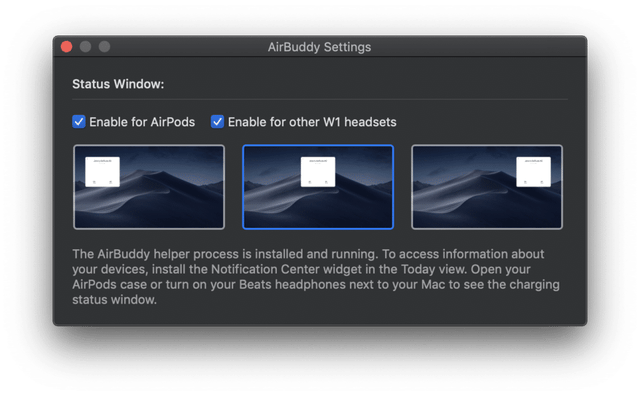Toggle Enable for other W1 headsets checkbox
Screen dimensions: 640x396
[217, 122]
